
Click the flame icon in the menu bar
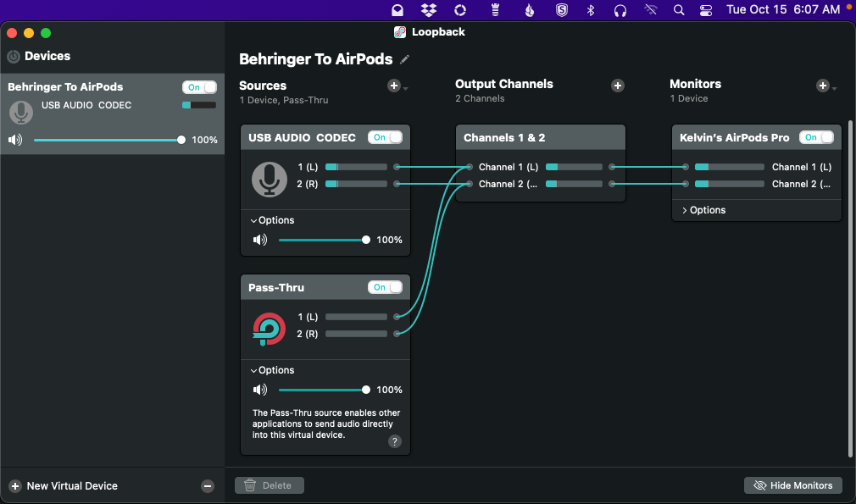coord(530,10)
